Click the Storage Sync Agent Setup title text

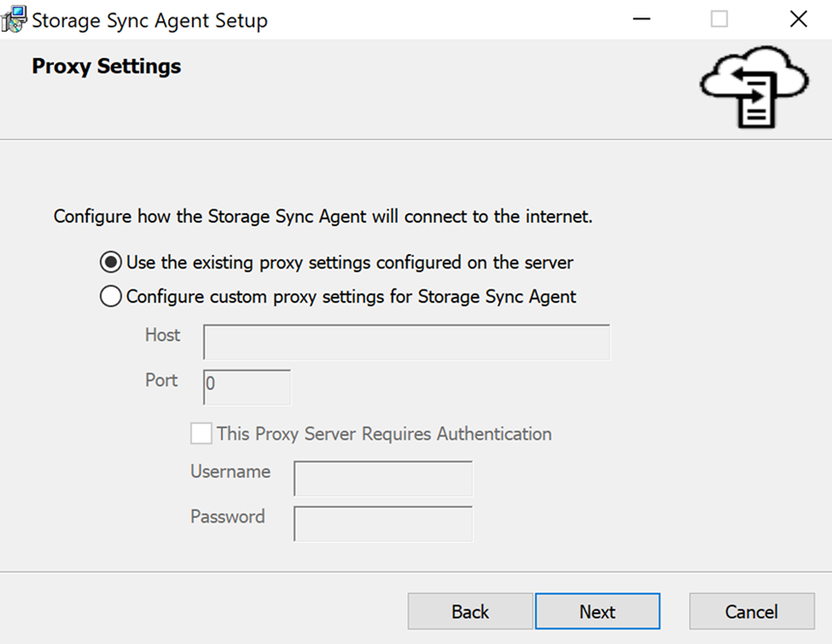pos(148,19)
